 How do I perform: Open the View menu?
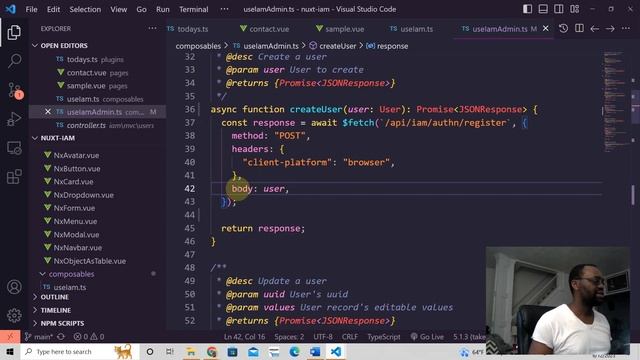coord(118,9)
